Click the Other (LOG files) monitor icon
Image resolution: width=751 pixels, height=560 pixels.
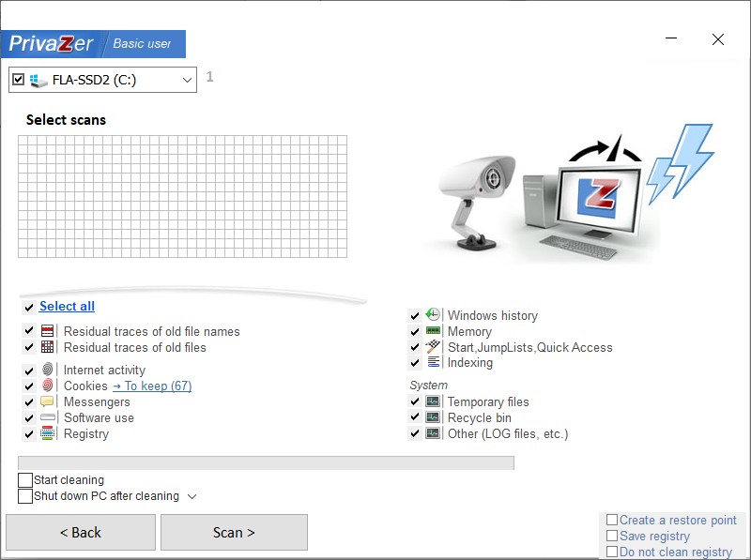433,433
